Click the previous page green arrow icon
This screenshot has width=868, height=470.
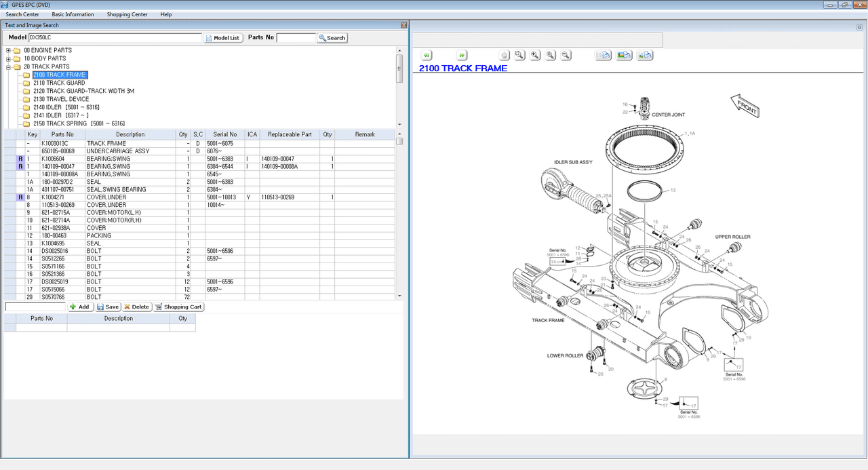point(427,55)
